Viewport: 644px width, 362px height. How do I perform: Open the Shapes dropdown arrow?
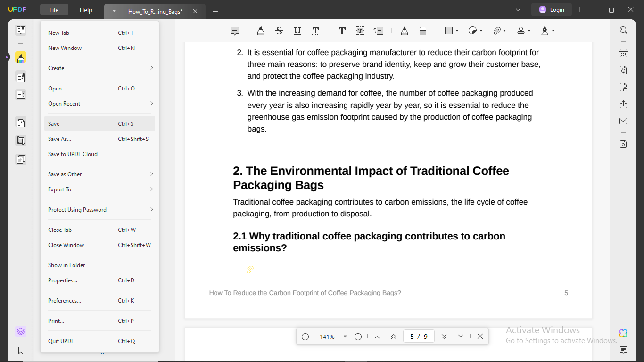(x=456, y=31)
